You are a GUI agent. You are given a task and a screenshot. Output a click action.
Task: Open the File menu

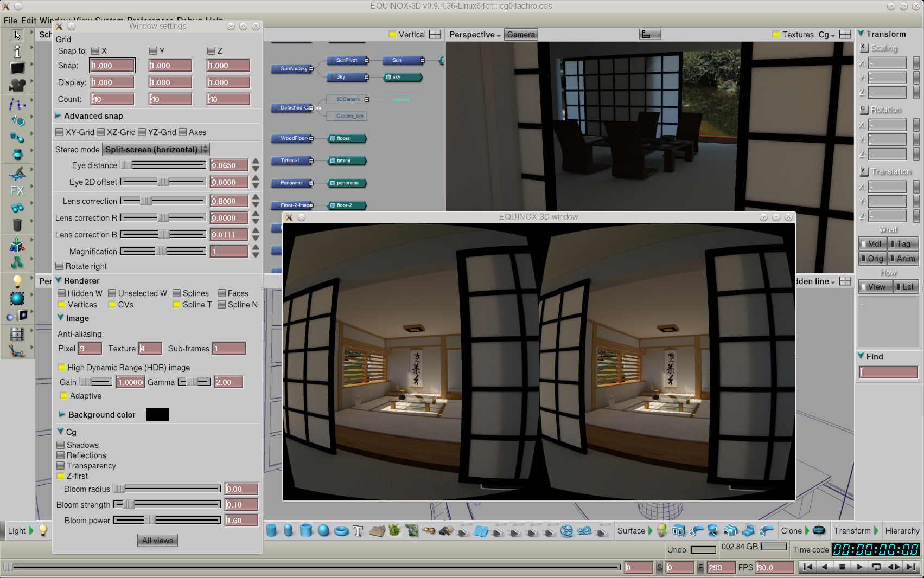pyautogui.click(x=10, y=21)
